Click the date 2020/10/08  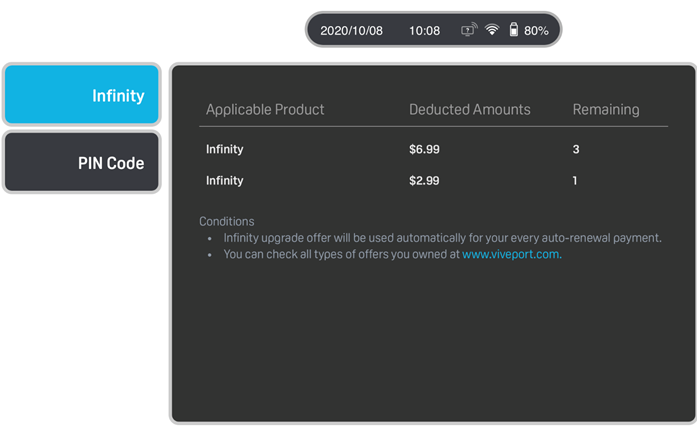[351, 31]
